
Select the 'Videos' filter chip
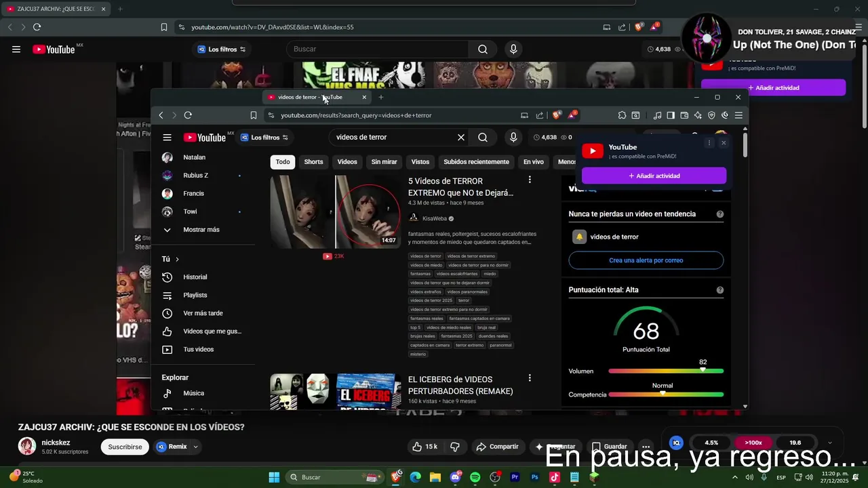click(347, 162)
